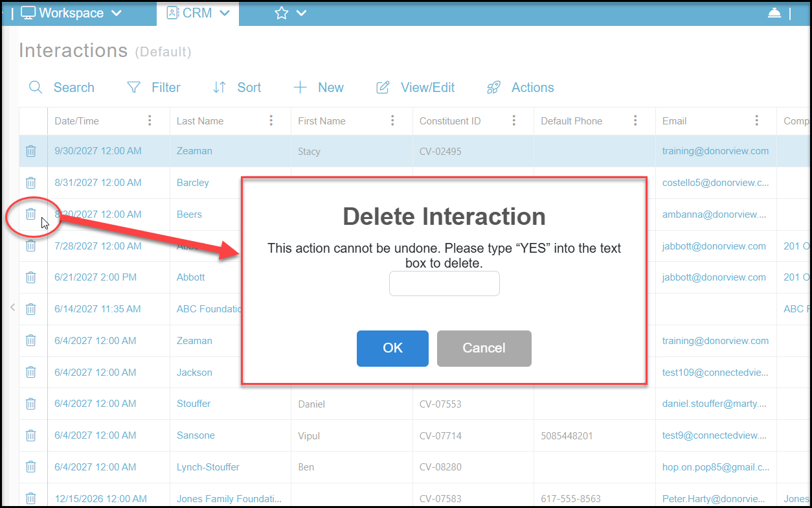Delete the Jackson interaction using its trash icon
Image resolution: width=812 pixels, height=508 pixels.
click(x=30, y=372)
